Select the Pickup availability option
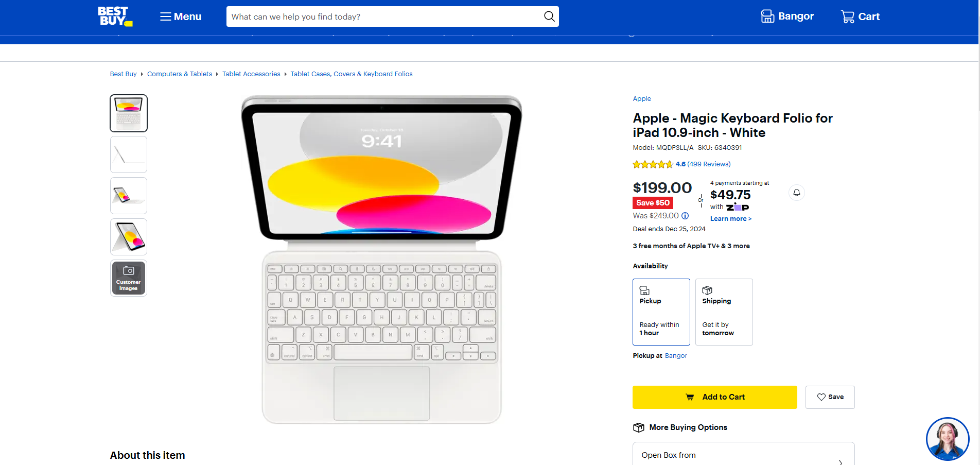980x465 pixels. (x=661, y=312)
